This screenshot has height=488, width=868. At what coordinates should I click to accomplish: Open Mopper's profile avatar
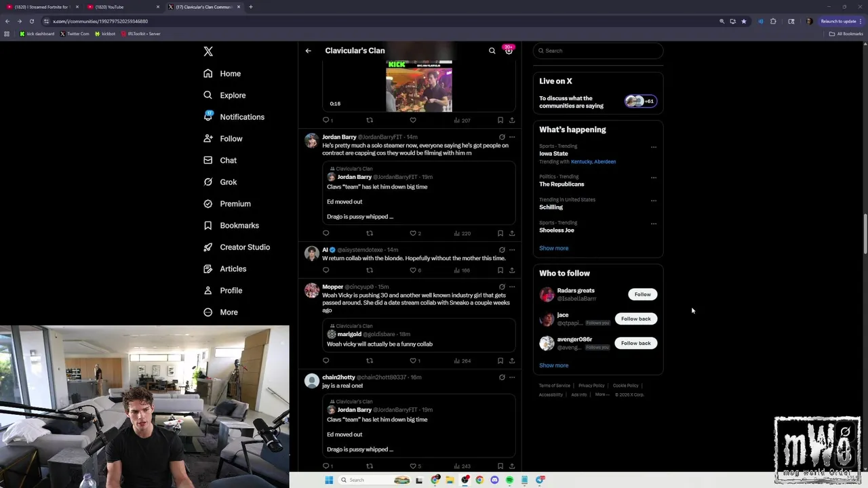(311, 291)
